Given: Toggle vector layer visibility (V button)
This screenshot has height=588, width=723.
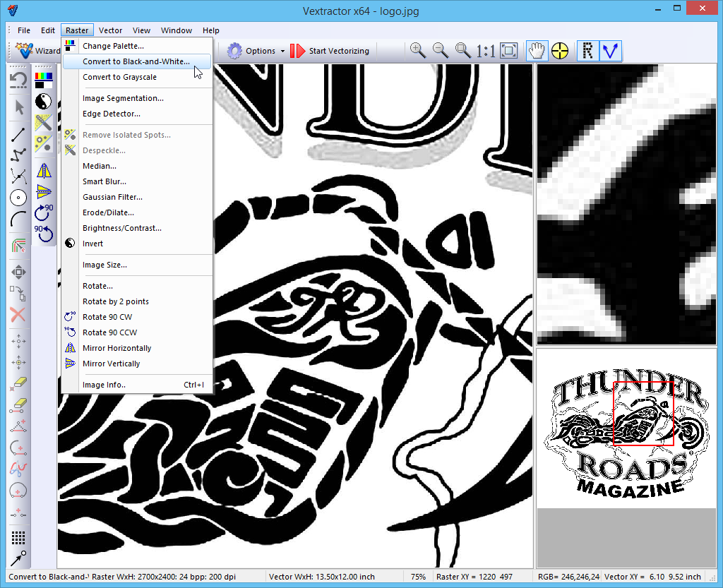Looking at the screenshot, I should [x=610, y=50].
